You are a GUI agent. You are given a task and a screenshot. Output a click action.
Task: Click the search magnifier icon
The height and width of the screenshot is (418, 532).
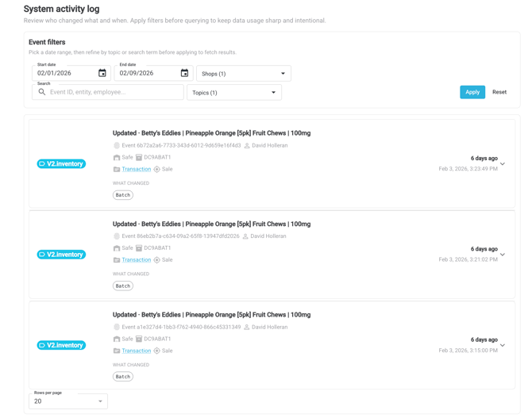42,92
